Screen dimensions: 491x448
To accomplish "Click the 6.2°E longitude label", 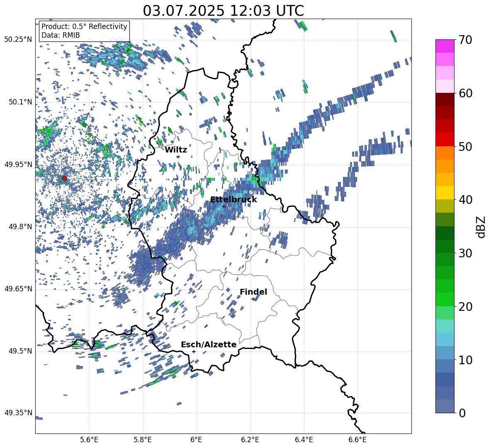I will click(250, 440).
